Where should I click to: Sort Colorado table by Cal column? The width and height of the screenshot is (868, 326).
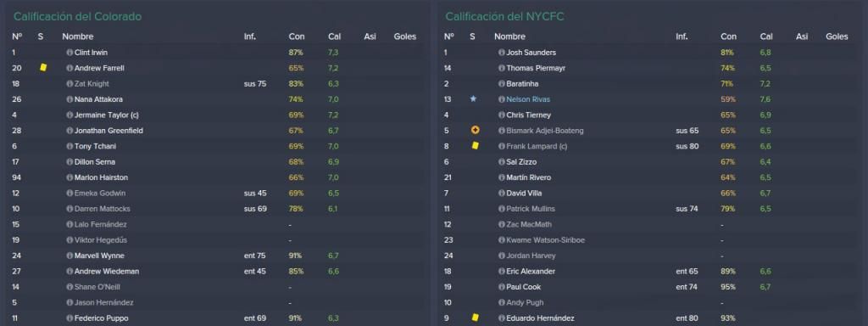pyautogui.click(x=334, y=37)
